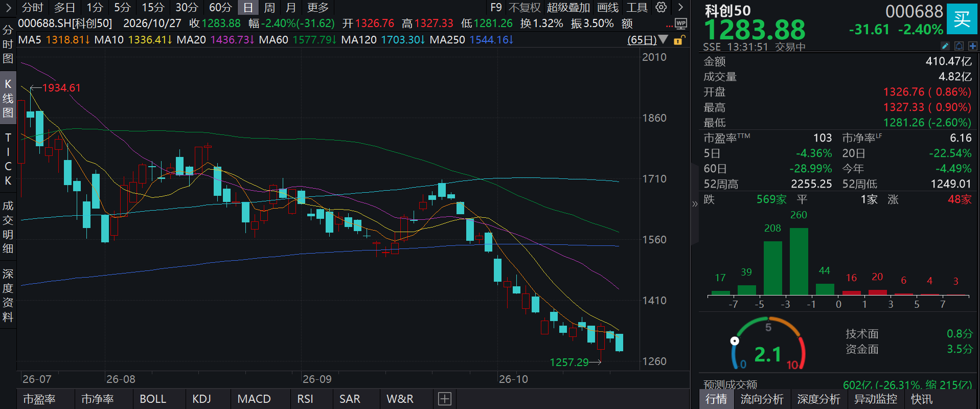Expand the top toolbar right chevron

pos(680,7)
